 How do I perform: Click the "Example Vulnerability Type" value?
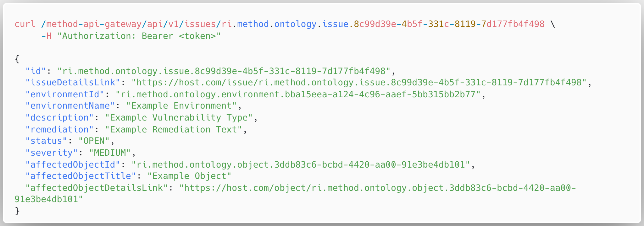tap(179, 118)
